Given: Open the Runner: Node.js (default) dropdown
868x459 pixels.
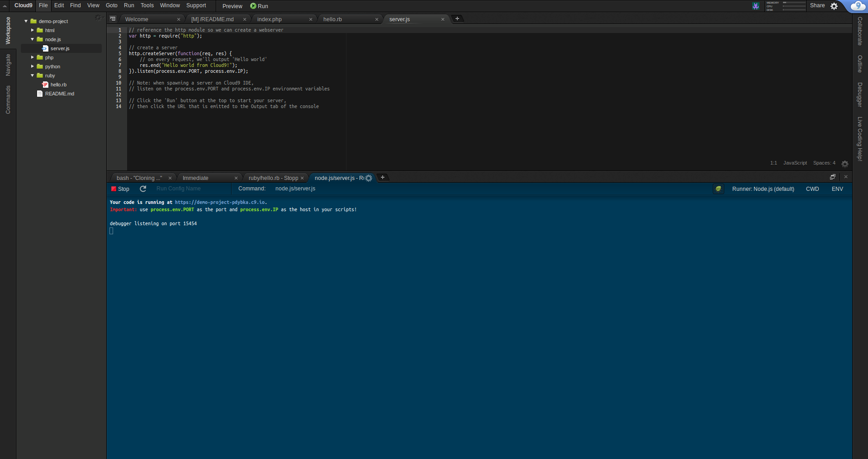Looking at the screenshot, I should pyautogui.click(x=763, y=189).
